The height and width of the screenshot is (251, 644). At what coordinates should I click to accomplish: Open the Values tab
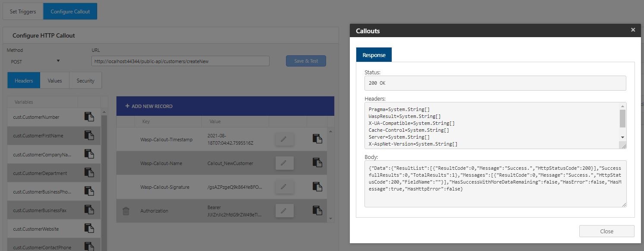pyautogui.click(x=55, y=81)
